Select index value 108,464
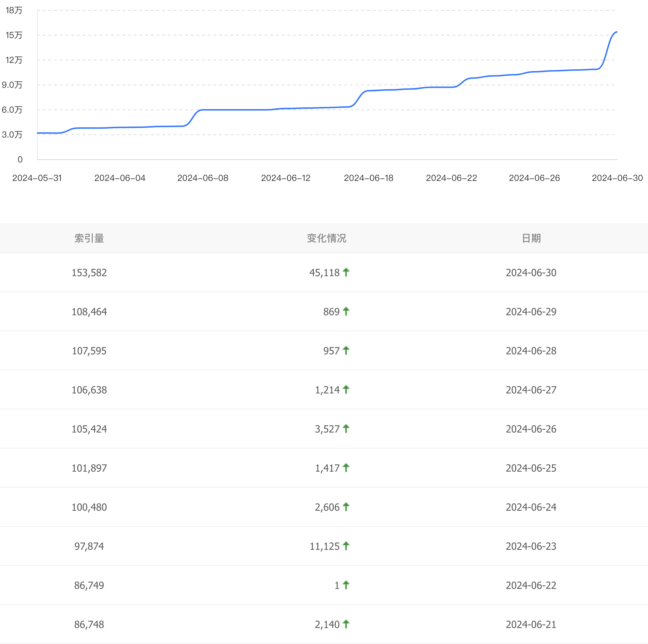The image size is (648, 644). coord(89,312)
